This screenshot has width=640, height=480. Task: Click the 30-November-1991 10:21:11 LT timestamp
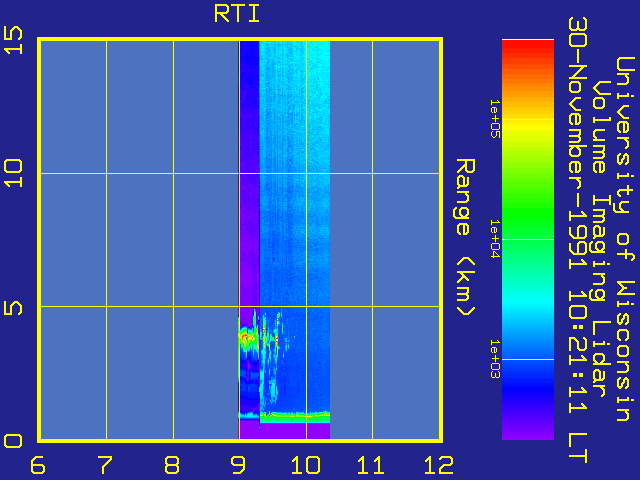[578, 240]
